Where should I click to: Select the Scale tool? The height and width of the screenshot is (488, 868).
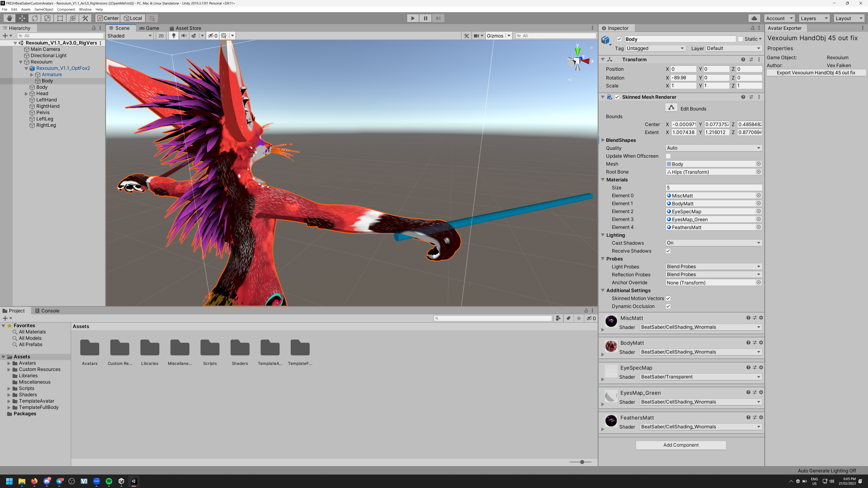point(47,18)
